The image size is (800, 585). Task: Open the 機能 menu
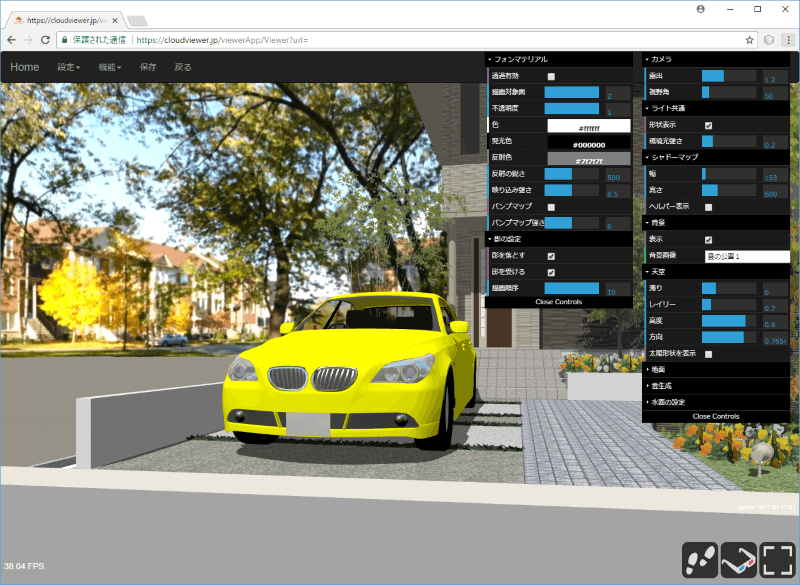[x=110, y=67]
